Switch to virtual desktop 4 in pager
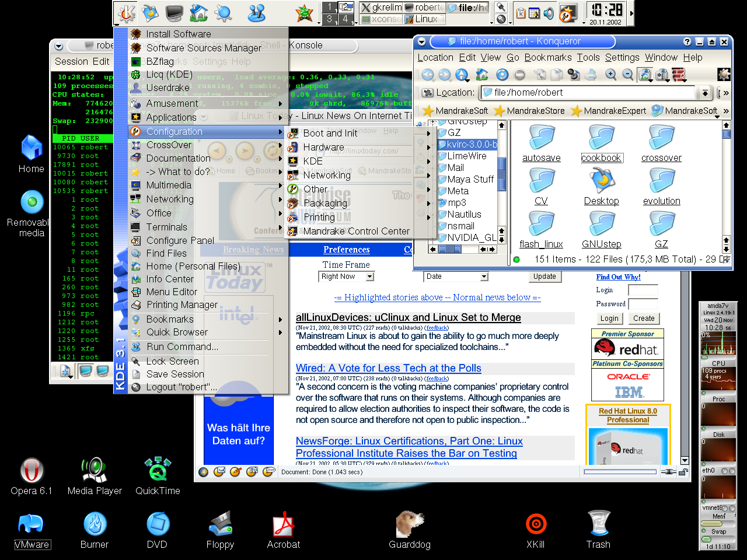747x560 pixels. [x=345, y=19]
